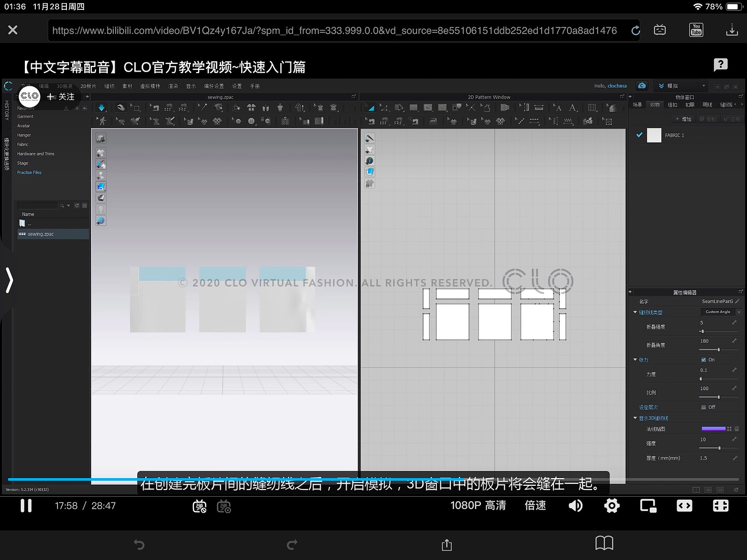Viewport: 747px width, 560px height.
Task: Collapse the 张力 section
Action: click(635, 359)
